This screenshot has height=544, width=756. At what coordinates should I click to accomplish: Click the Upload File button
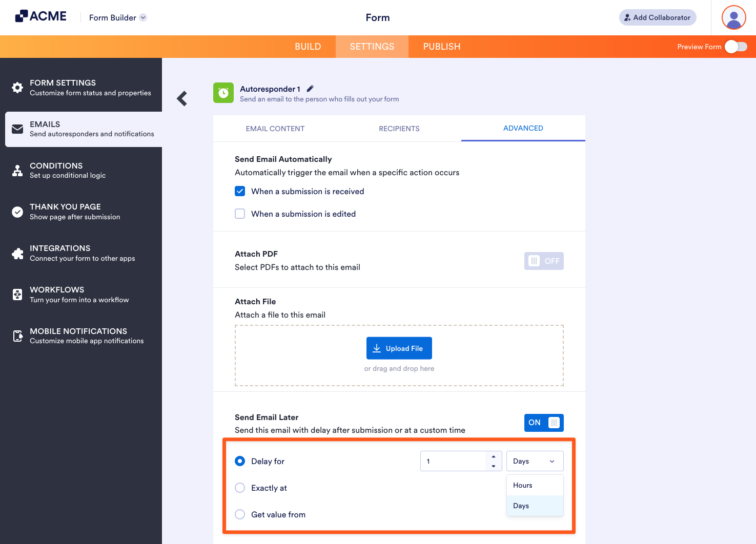[399, 348]
